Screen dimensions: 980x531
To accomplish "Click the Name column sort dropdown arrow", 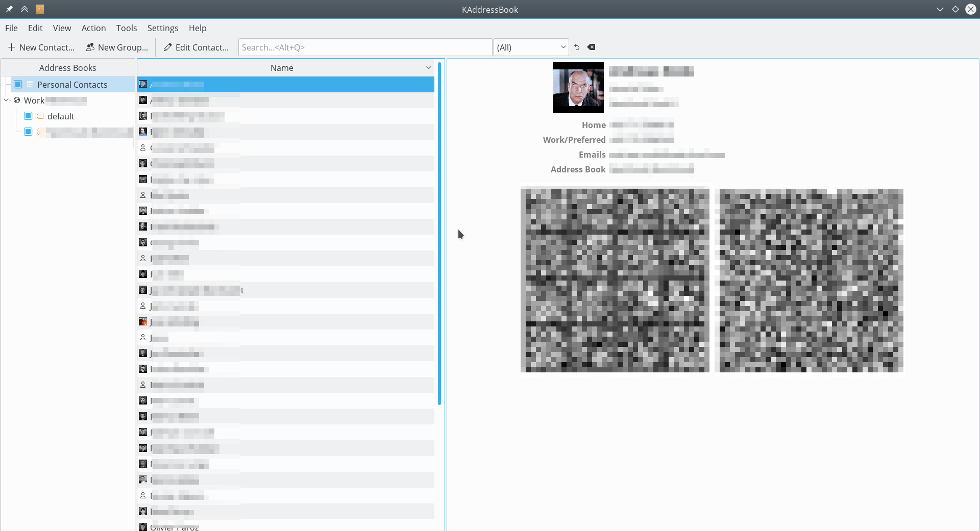I will tap(428, 67).
